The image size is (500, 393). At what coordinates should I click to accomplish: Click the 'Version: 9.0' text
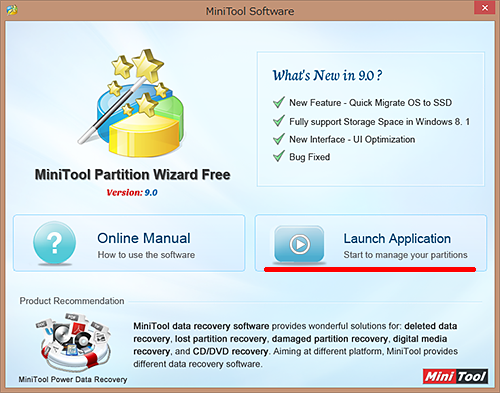[132, 193]
